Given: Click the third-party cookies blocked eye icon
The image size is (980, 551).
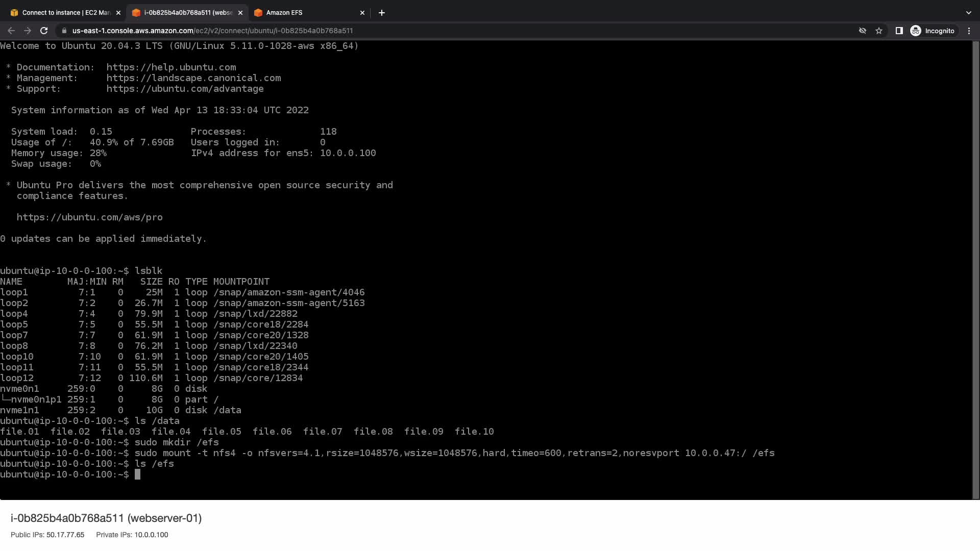Looking at the screenshot, I should [863, 31].
